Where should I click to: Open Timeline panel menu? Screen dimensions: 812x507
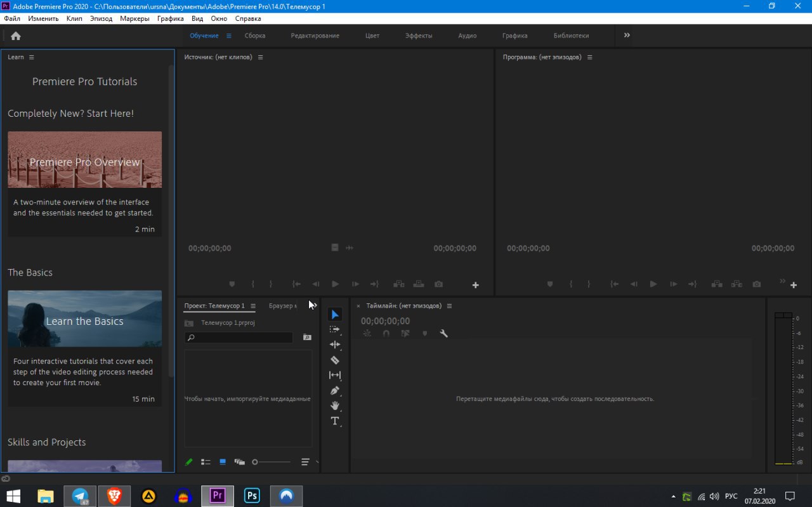(449, 306)
